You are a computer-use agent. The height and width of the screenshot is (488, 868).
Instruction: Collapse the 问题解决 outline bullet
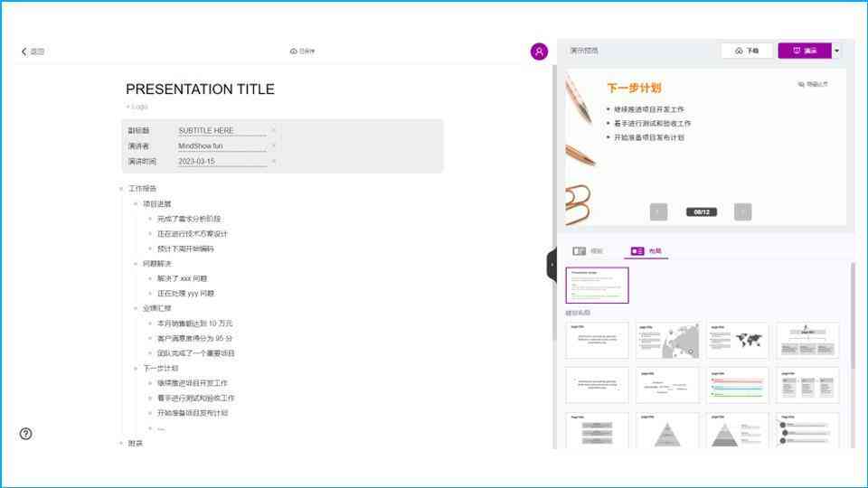point(136,264)
